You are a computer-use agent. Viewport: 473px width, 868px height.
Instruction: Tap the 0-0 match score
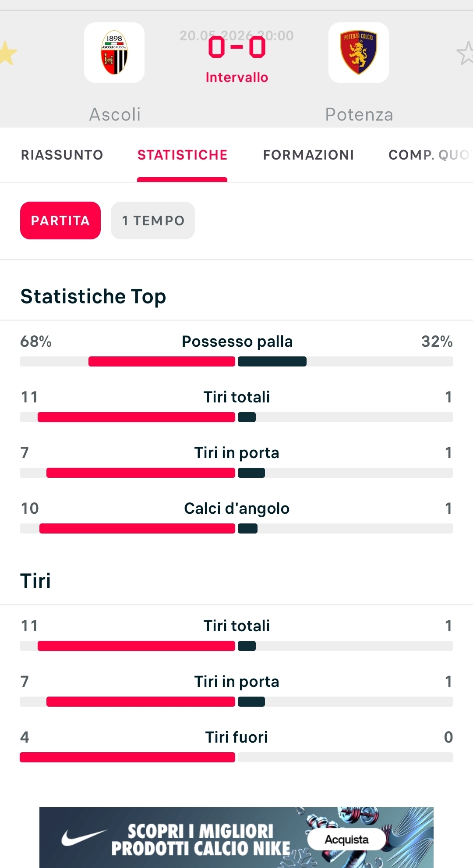(x=237, y=47)
